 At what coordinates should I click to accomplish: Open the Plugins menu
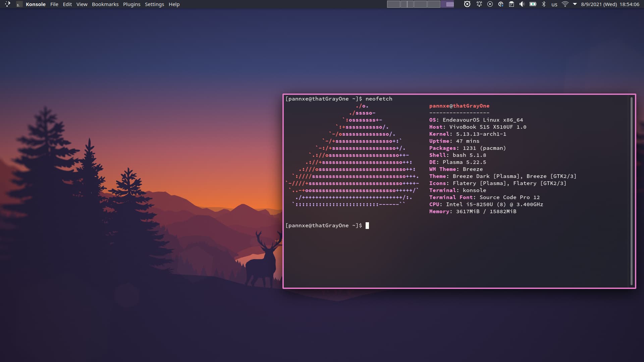pyautogui.click(x=132, y=4)
